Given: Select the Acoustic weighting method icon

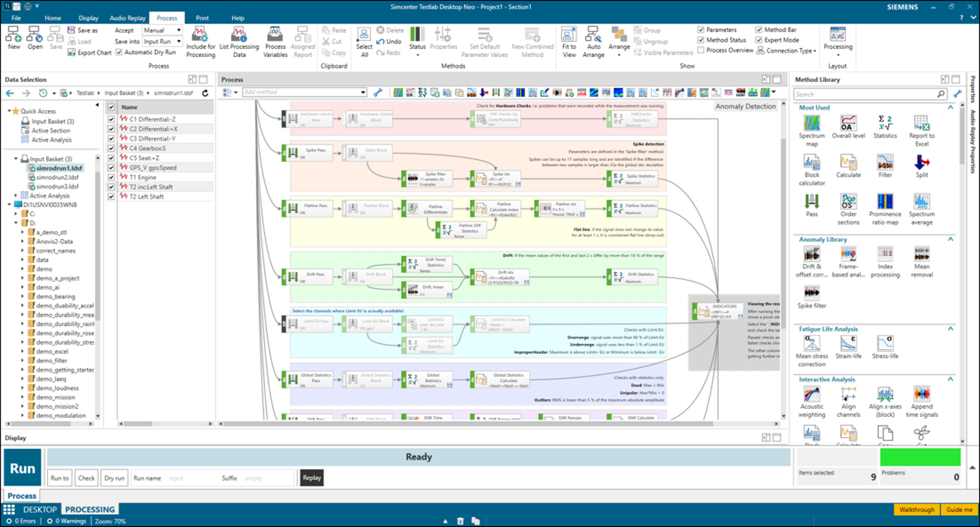Looking at the screenshot, I should click(x=811, y=394).
